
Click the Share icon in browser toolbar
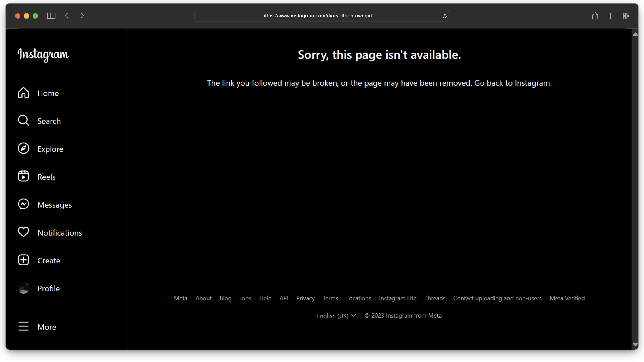[595, 16]
